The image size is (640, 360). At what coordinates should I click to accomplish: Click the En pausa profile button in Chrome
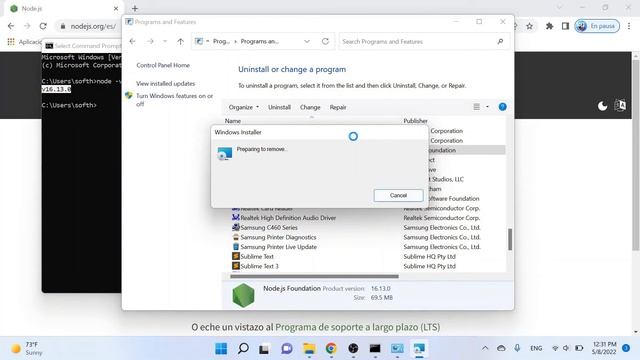(x=597, y=26)
